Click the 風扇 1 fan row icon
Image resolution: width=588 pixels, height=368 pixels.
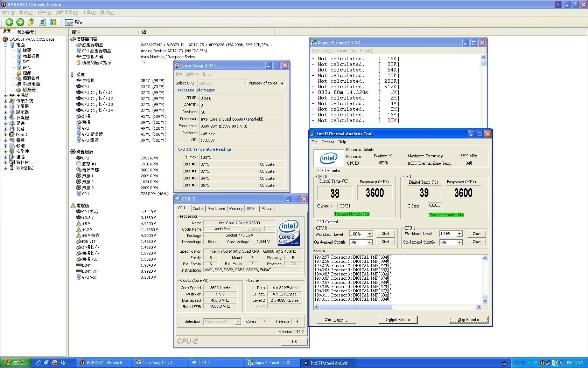click(78, 176)
